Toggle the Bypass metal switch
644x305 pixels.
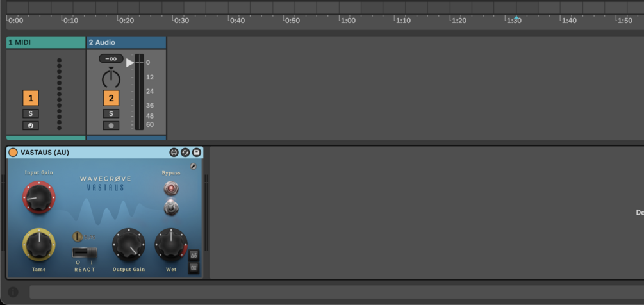pos(171,207)
